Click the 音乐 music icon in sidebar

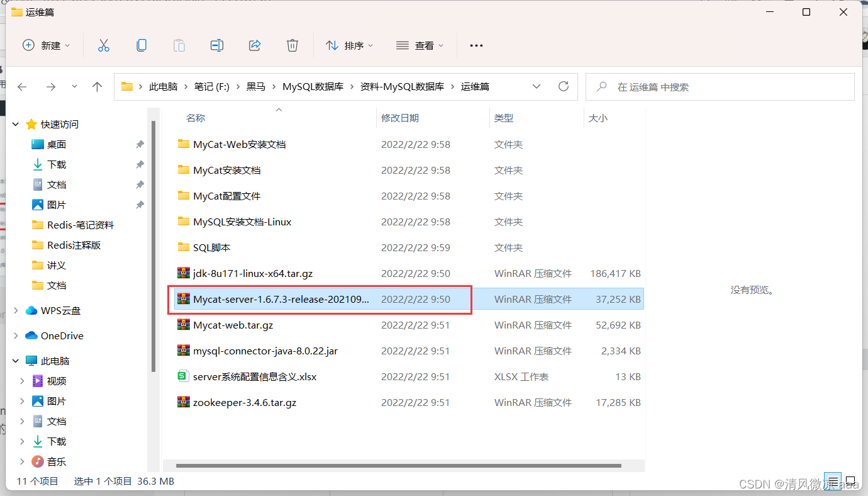coord(38,461)
